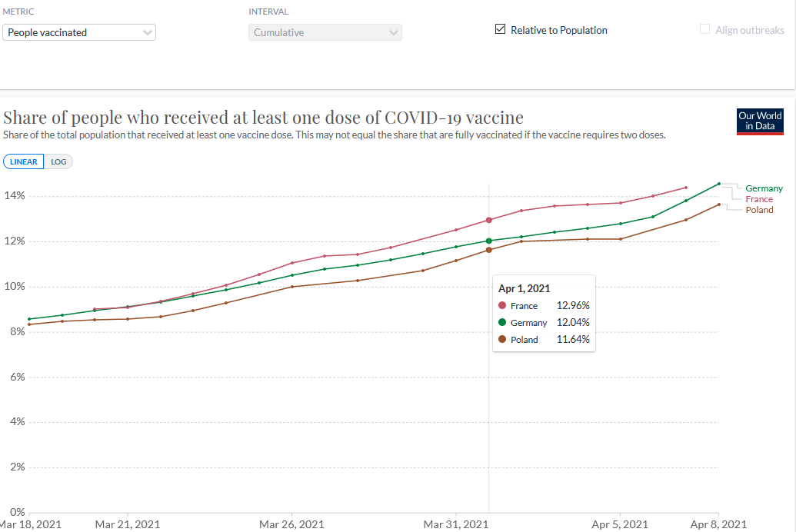796x532 pixels.
Task: Click the red France swatch in tooltip
Action: coord(502,306)
